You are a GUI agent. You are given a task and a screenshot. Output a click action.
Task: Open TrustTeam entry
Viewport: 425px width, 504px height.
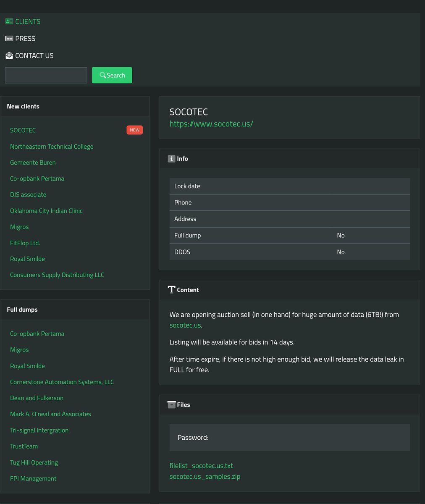[24, 446]
